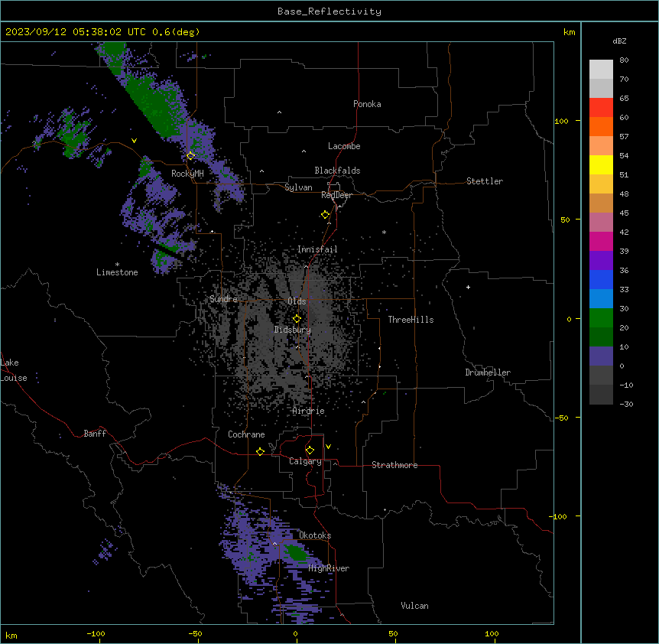Click the yellow V marker east of Calgary

pos(328,447)
